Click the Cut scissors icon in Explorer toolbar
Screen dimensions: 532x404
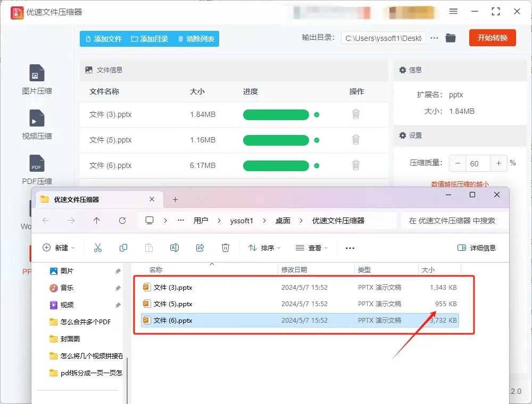pos(97,247)
